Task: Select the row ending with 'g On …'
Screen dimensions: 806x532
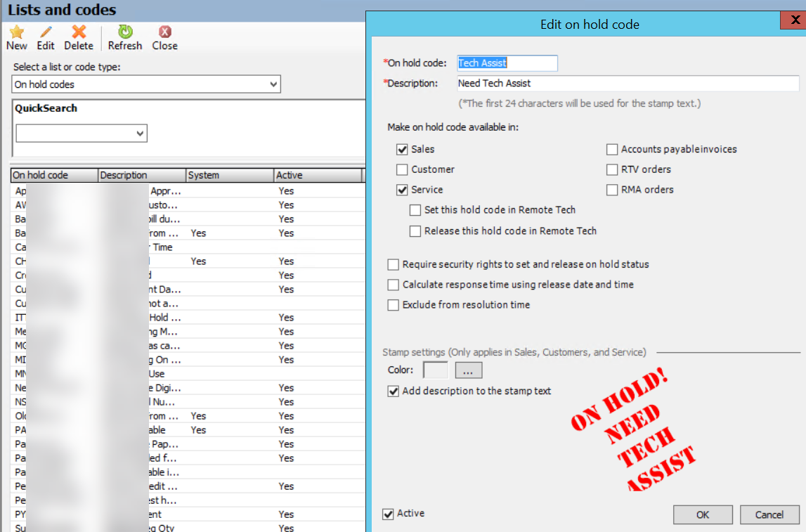Action: (x=188, y=360)
